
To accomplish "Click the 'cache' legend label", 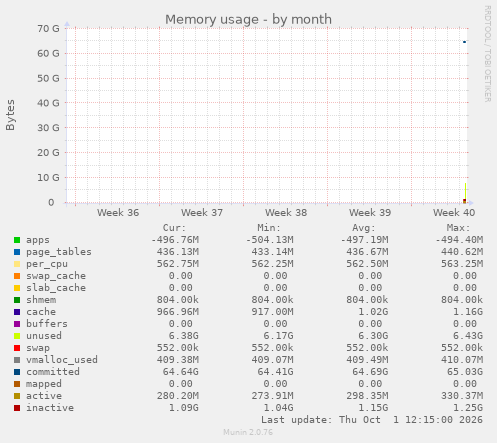I will [41, 312].
